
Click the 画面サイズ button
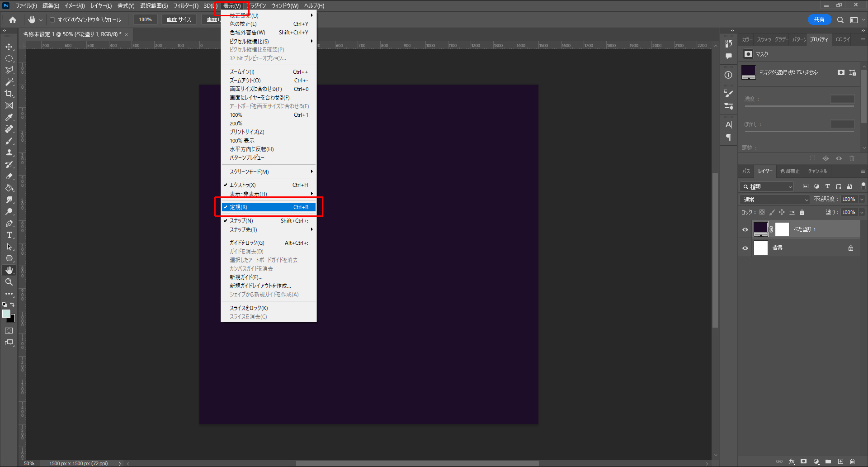(179, 19)
